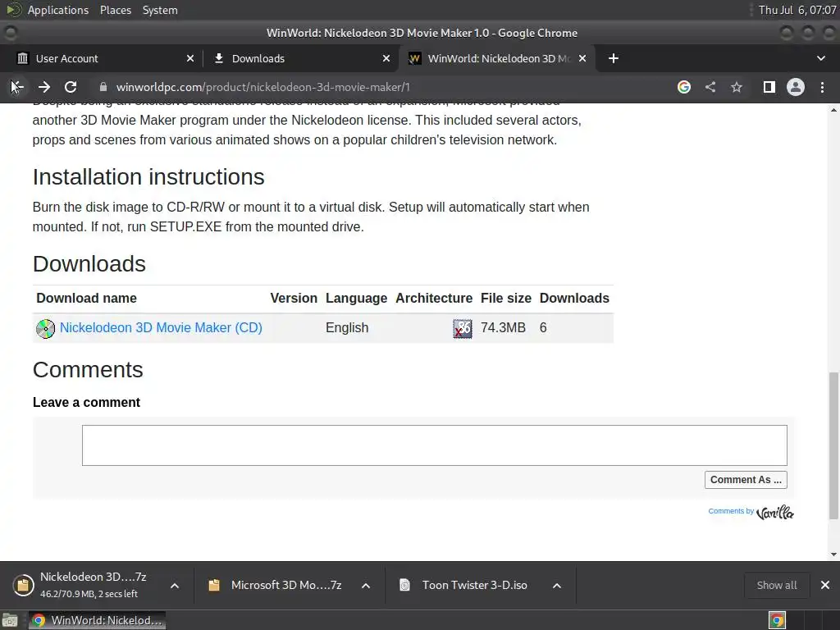
Task: Open the Places menu
Action: pyautogui.click(x=115, y=10)
